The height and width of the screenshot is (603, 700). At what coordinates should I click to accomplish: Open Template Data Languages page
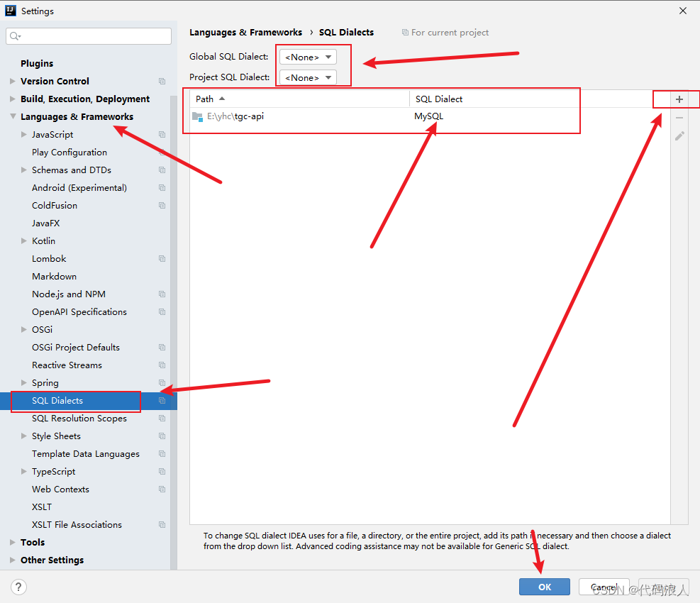(x=86, y=454)
